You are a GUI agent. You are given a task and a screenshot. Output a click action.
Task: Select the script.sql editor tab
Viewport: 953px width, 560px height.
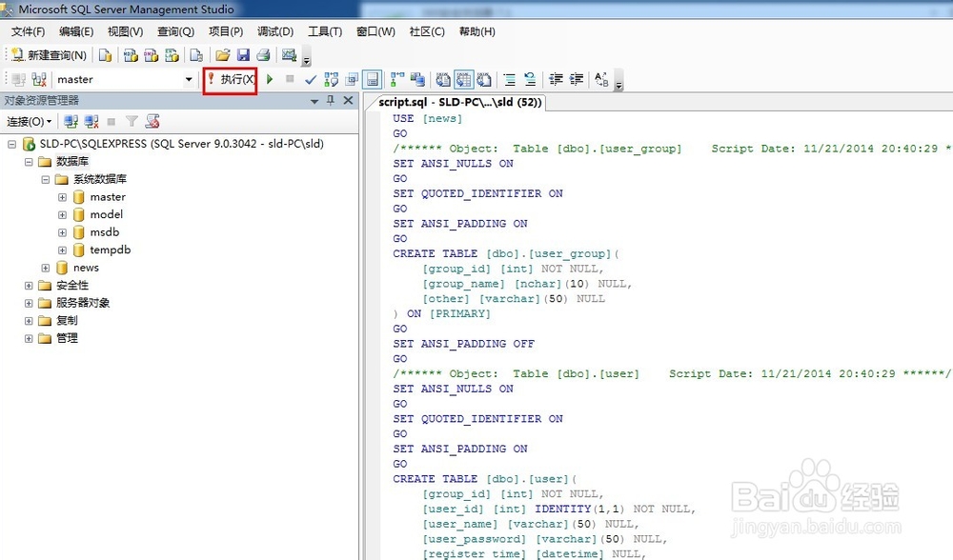[x=459, y=102]
